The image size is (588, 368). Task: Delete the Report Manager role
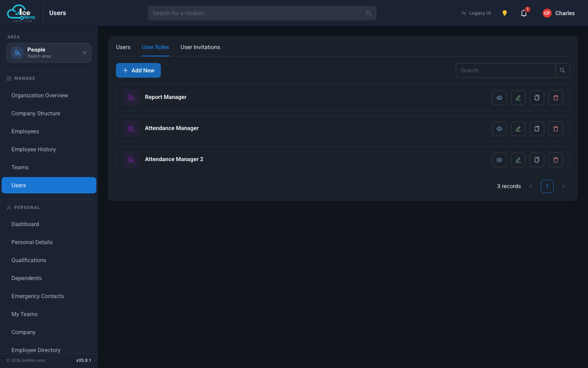(556, 98)
